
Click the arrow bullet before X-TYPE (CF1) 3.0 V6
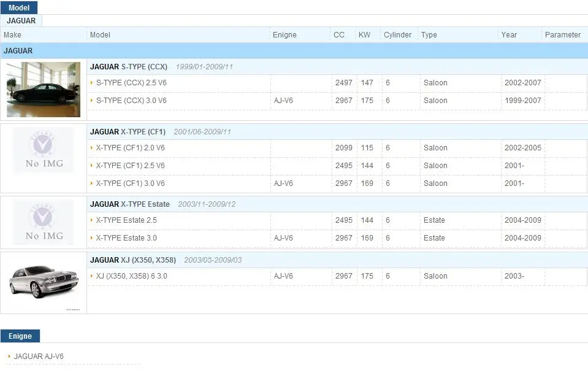[x=91, y=183]
